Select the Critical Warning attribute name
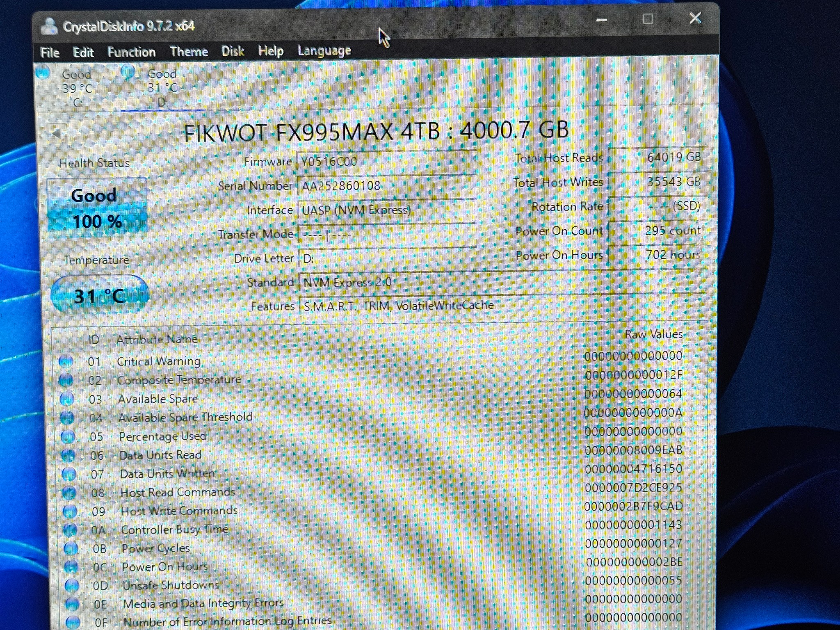 (x=159, y=361)
